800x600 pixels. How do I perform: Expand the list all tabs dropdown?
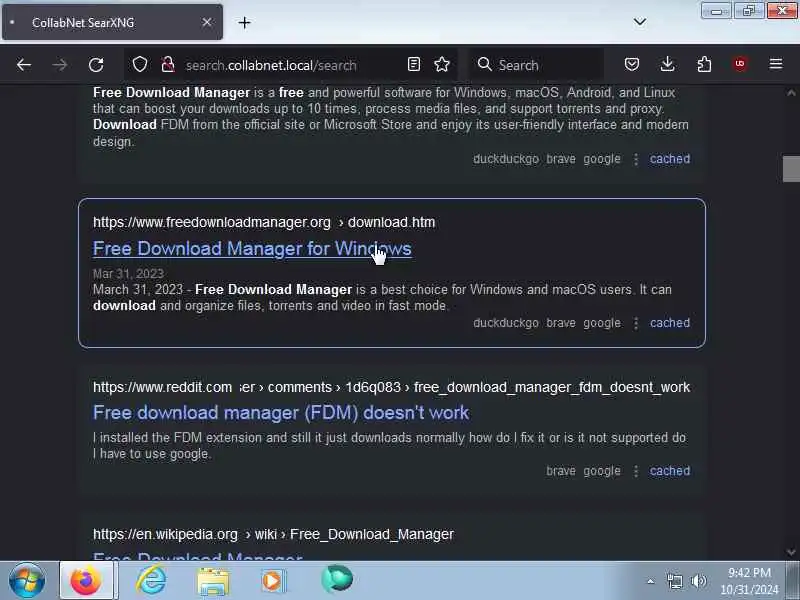click(x=640, y=21)
